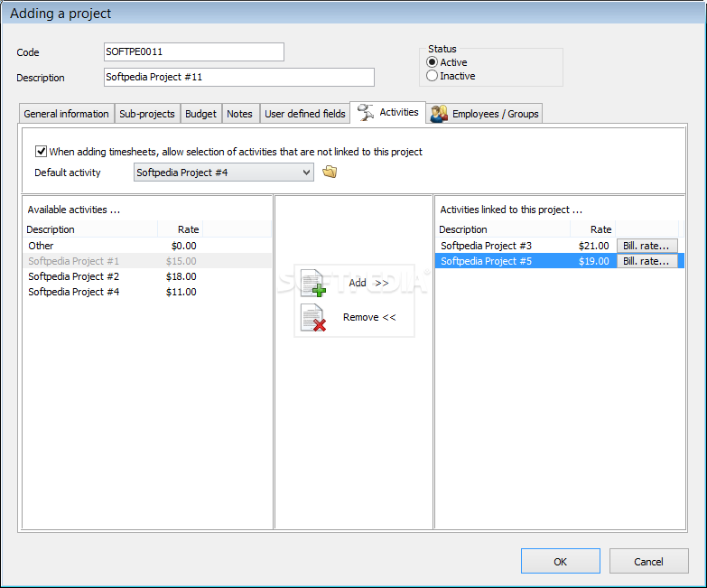Click the Activities tab icon
The height and width of the screenshot is (588, 707).
(365, 112)
